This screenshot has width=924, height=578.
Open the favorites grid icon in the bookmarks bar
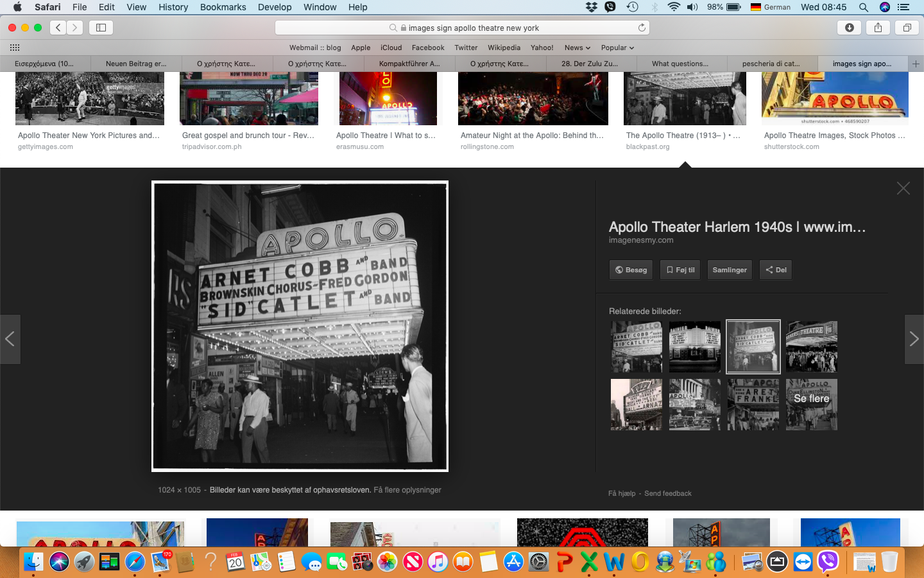click(x=15, y=48)
